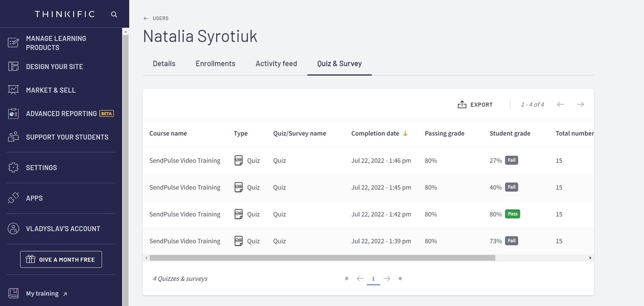Open the sidebar search magnifier icon
Image resolution: width=644 pixels, height=306 pixels.
(x=114, y=14)
